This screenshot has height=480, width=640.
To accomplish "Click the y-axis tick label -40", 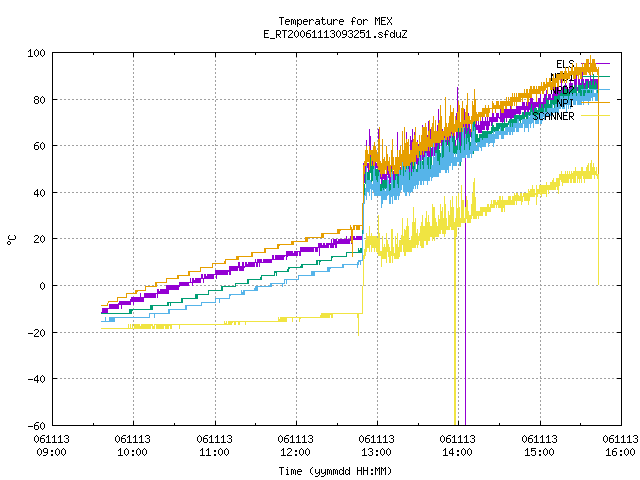I will [36, 379].
